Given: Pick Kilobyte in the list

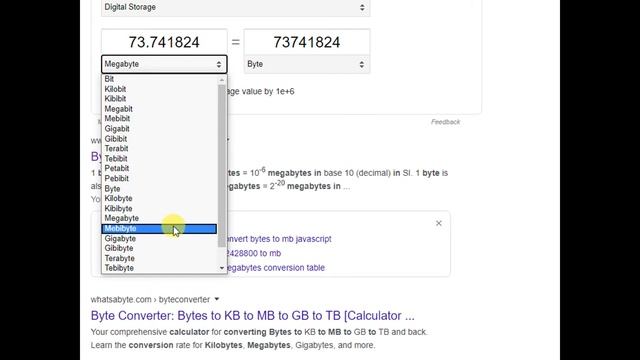Looking at the screenshot, I should pos(160,198).
